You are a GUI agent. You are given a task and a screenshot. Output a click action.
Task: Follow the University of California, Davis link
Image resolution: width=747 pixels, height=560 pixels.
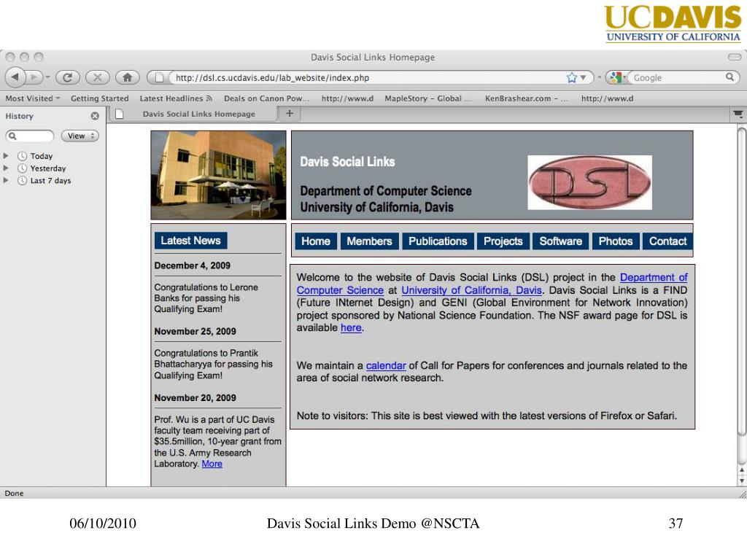pyautogui.click(x=472, y=290)
